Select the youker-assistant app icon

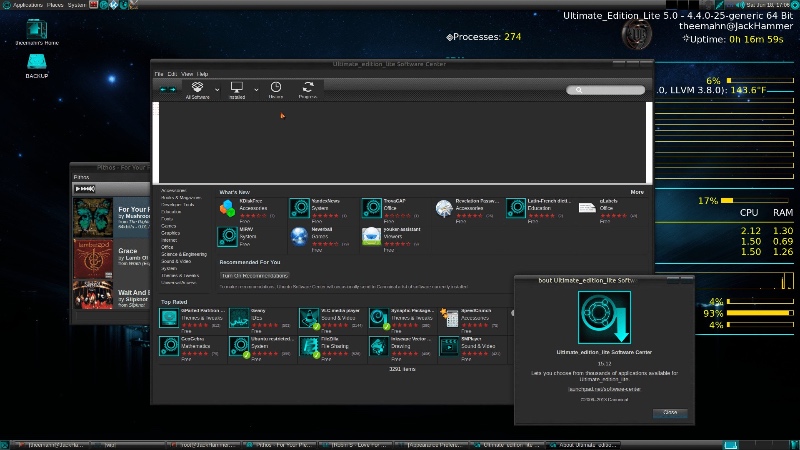click(372, 236)
